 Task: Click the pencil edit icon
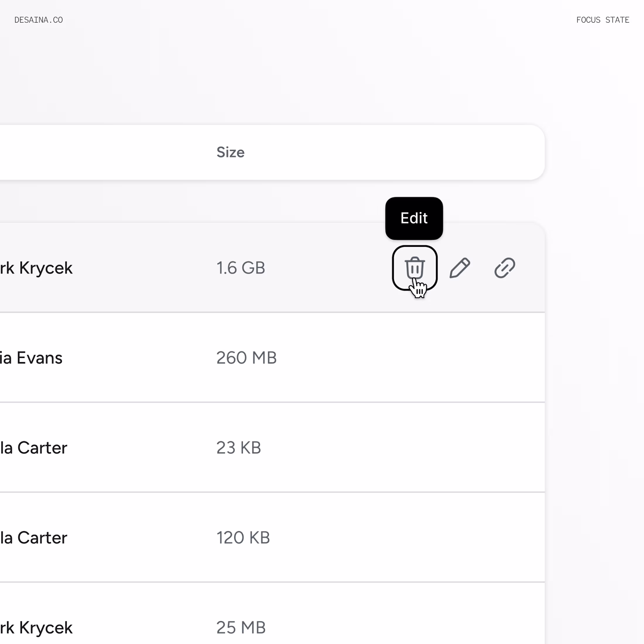pyautogui.click(x=460, y=268)
